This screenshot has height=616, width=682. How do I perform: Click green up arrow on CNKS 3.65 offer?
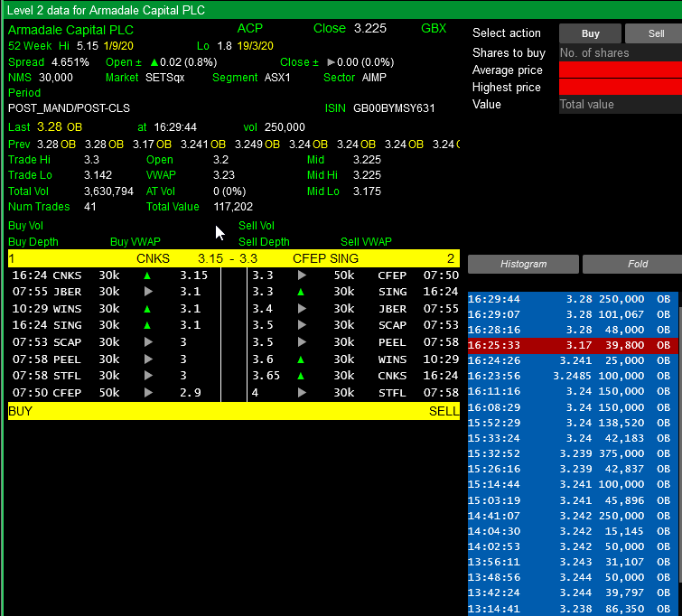(x=301, y=376)
